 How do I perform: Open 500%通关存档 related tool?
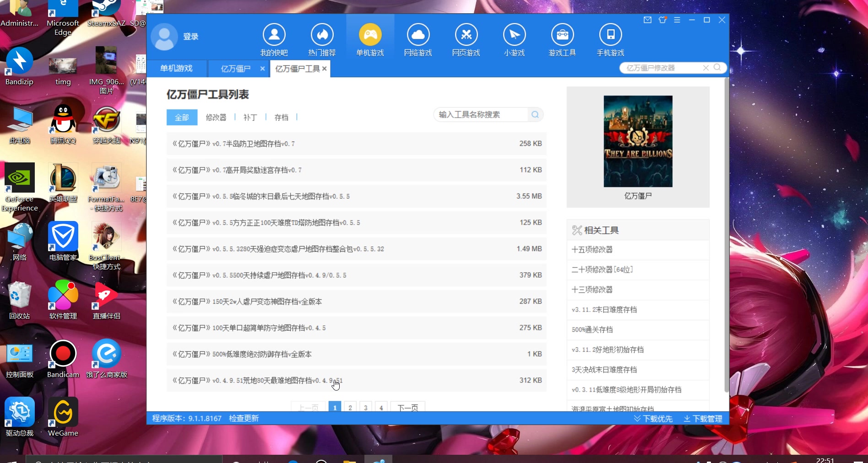click(638, 330)
